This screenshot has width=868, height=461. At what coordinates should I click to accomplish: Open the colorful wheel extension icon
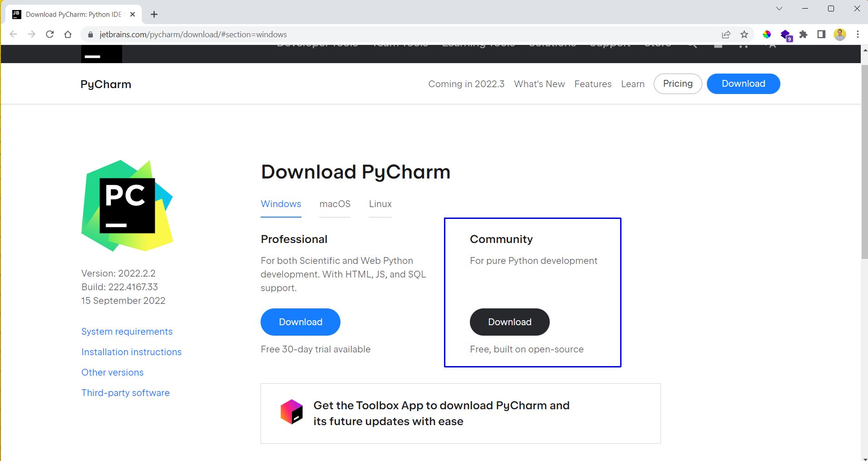click(x=767, y=34)
